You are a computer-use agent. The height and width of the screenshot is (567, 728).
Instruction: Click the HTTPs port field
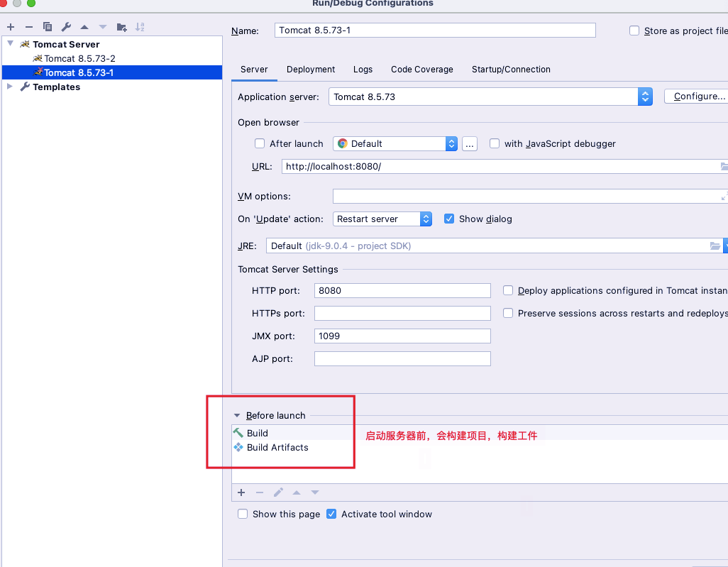point(402,313)
